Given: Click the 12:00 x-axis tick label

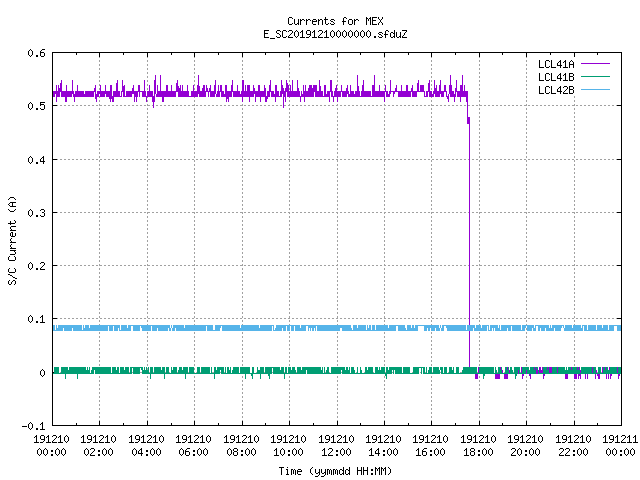Looking at the screenshot, I should pos(336,452).
